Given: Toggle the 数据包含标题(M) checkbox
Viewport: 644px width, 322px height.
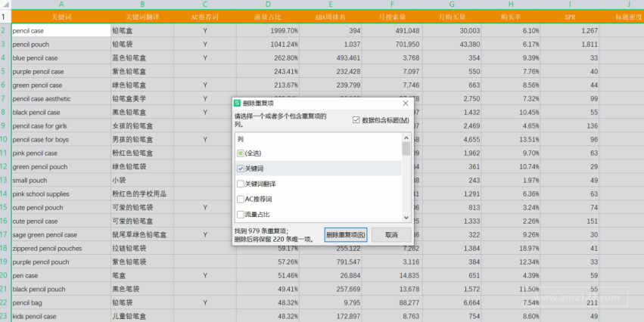Looking at the screenshot, I should (356, 120).
